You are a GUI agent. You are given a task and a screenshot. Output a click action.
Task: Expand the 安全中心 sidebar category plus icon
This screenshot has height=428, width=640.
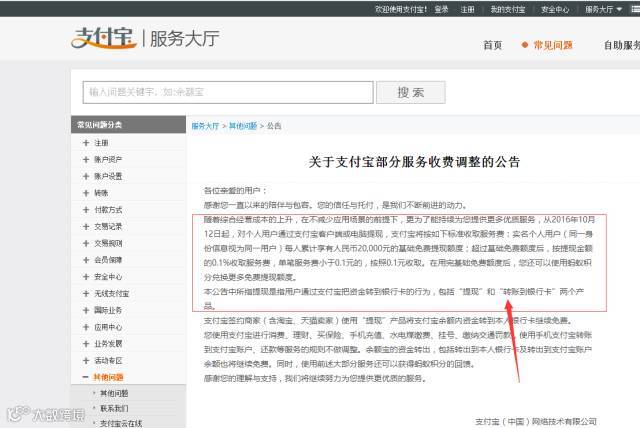pyautogui.click(x=86, y=277)
